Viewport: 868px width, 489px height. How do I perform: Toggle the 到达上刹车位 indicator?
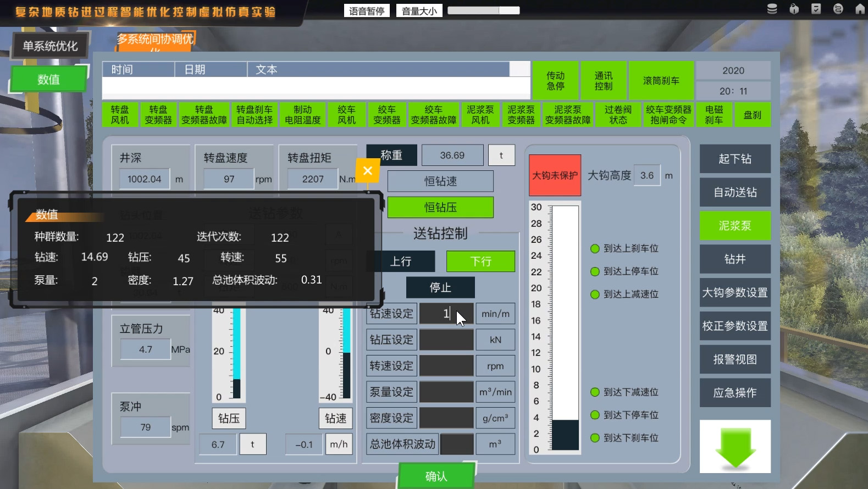click(595, 249)
